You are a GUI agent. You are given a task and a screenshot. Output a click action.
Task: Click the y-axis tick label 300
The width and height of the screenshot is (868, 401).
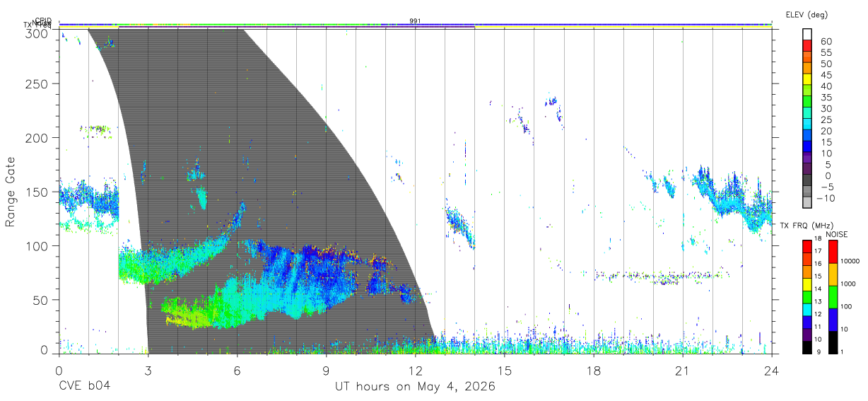(x=37, y=33)
